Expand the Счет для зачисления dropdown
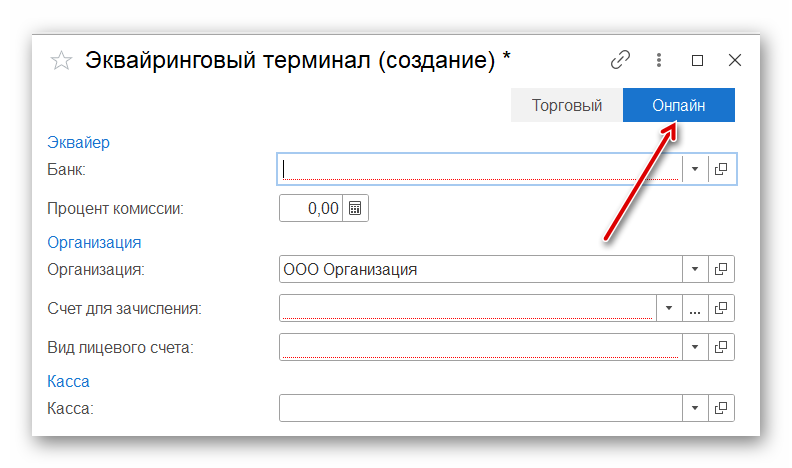This screenshot has height=468, width=792. 668,308
